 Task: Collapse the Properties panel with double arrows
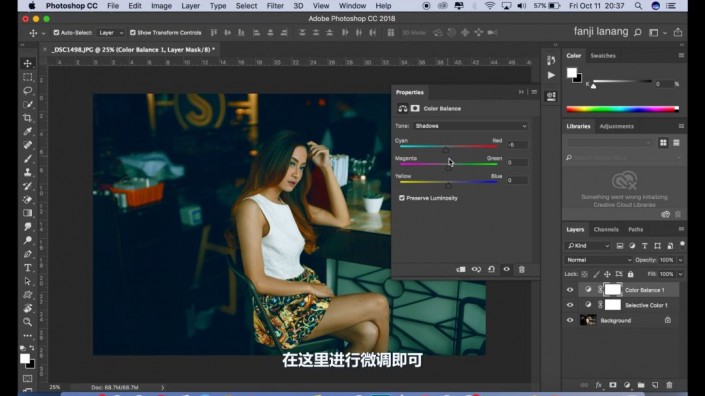[x=521, y=92]
